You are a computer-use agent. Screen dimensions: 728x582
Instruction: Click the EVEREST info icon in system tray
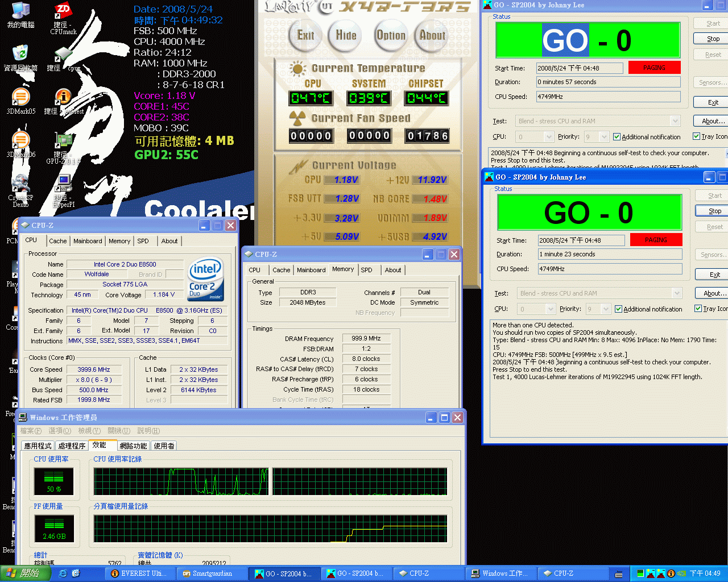[x=671, y=573]
